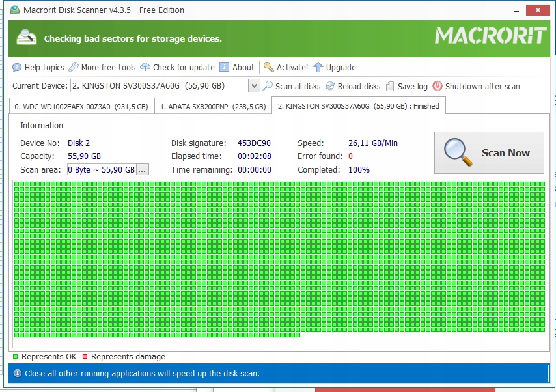Click the Activate! label

coord(292,68)
